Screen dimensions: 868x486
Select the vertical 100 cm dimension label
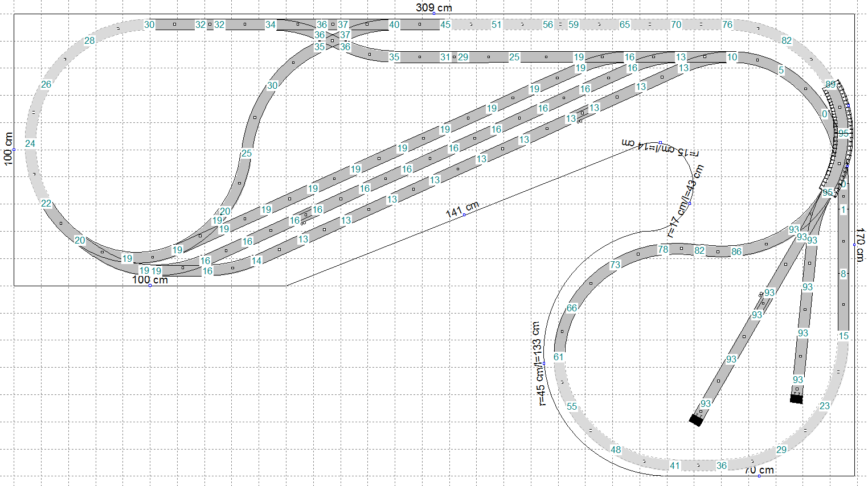point(9,149)
